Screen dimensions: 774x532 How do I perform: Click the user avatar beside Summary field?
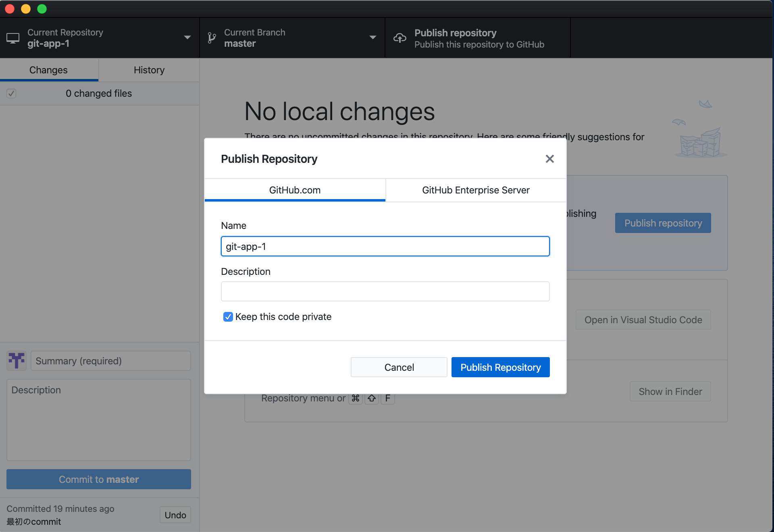pos(17,360)
